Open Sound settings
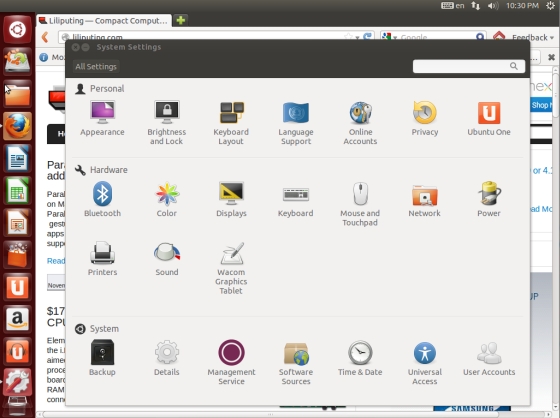Viewport: 560px width, 418px height. [167, 259]
